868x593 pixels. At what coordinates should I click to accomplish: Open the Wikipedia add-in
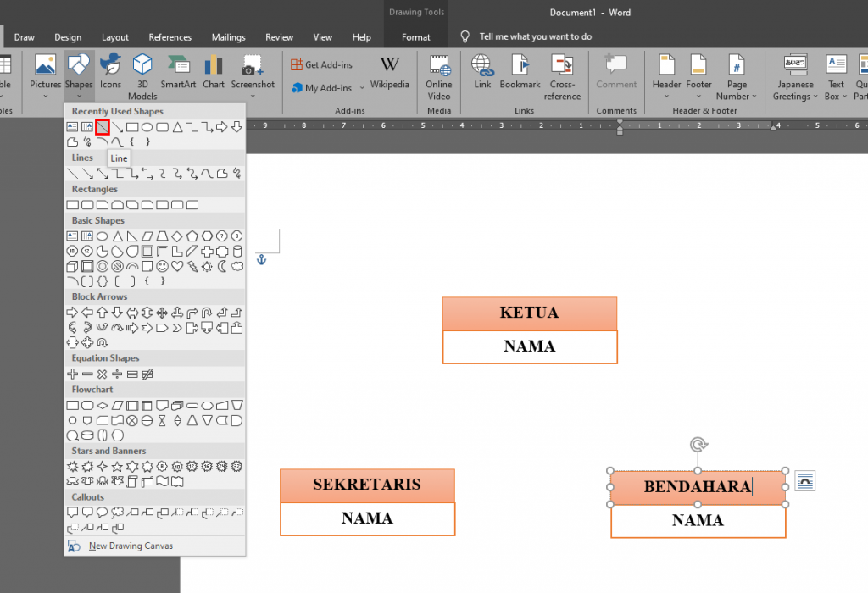[389, 74]
